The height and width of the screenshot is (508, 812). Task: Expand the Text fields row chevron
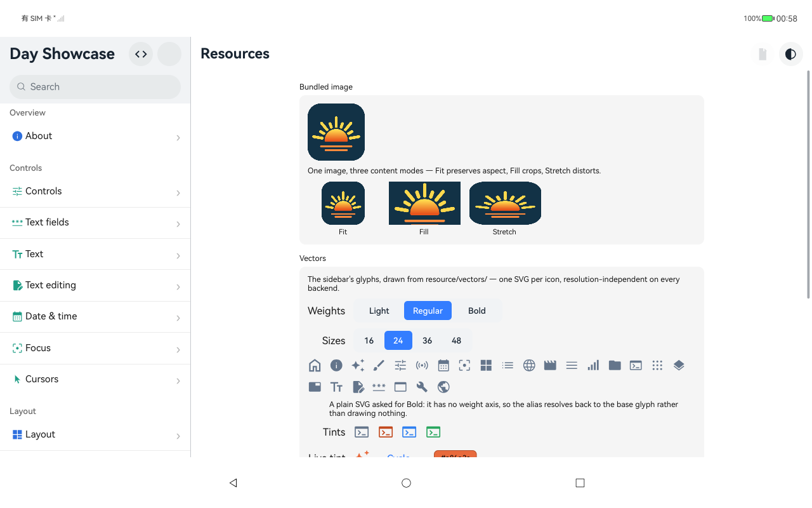178,224
